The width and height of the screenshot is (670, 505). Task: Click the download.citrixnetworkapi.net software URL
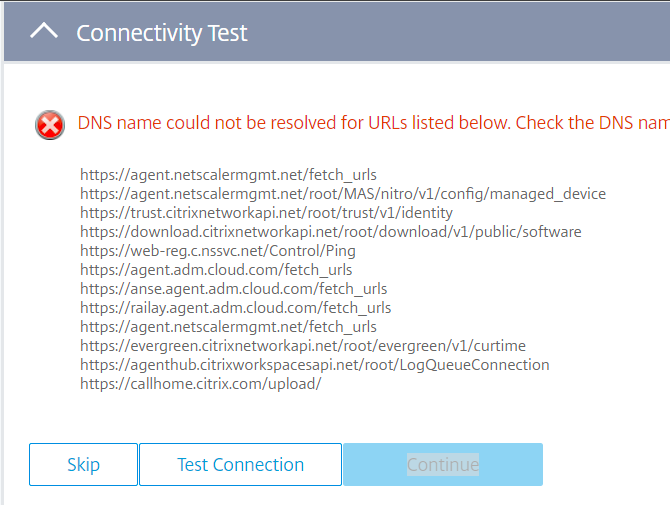tap(330, 232)
